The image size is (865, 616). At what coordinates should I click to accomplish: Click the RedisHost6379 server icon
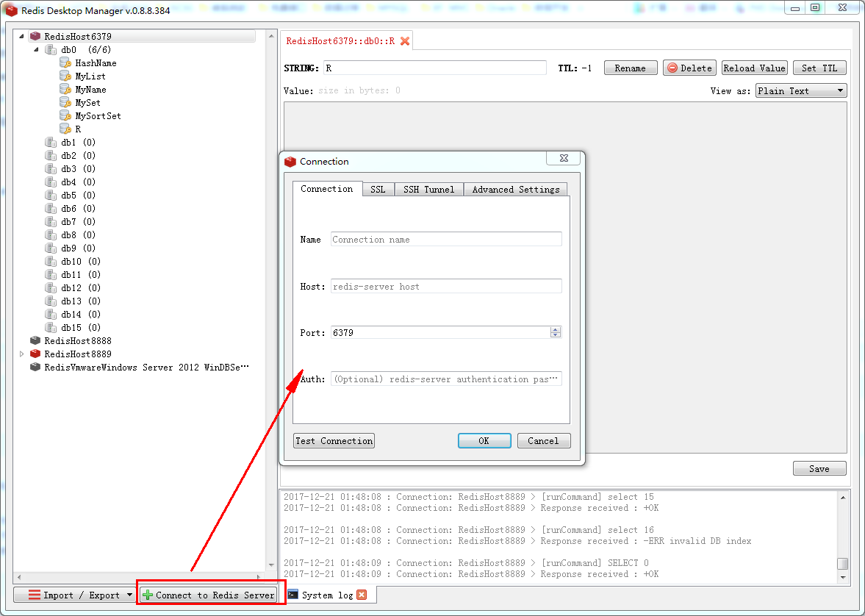(35, 37)
